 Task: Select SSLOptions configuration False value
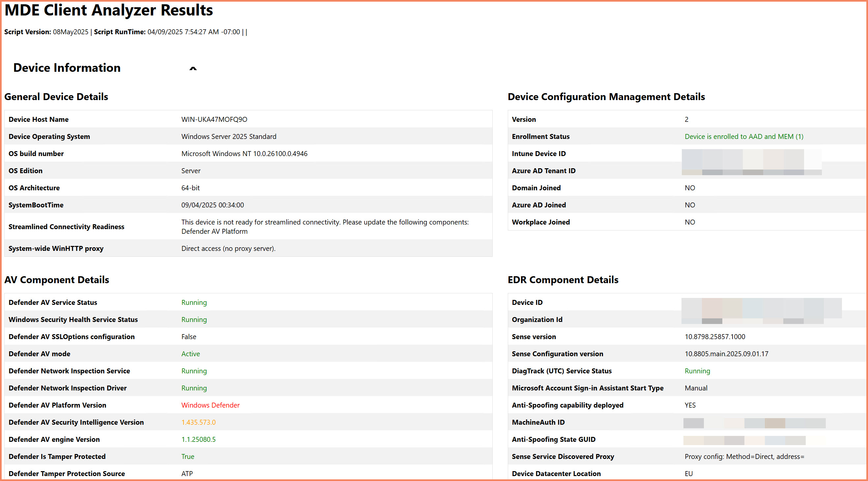189,336
